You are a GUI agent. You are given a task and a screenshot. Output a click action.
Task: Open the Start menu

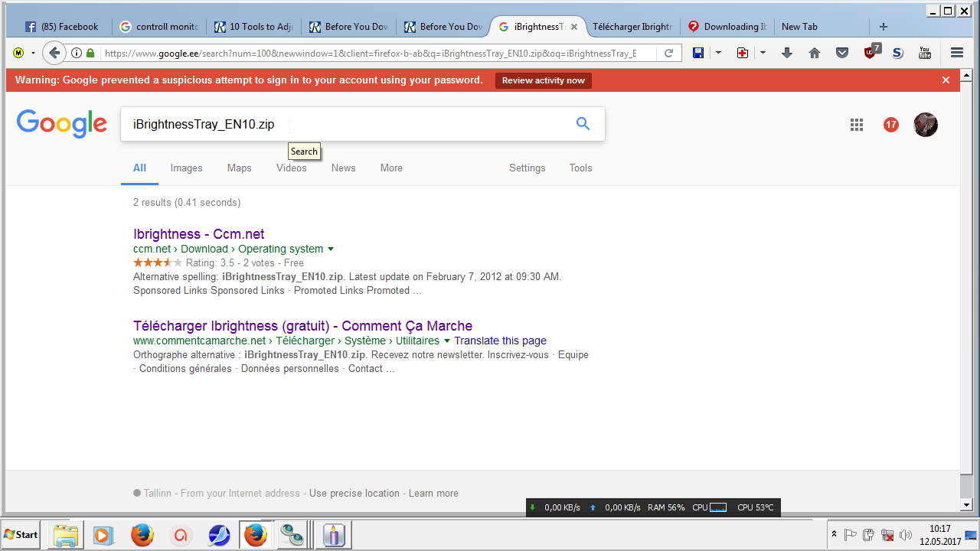(21, 534)
